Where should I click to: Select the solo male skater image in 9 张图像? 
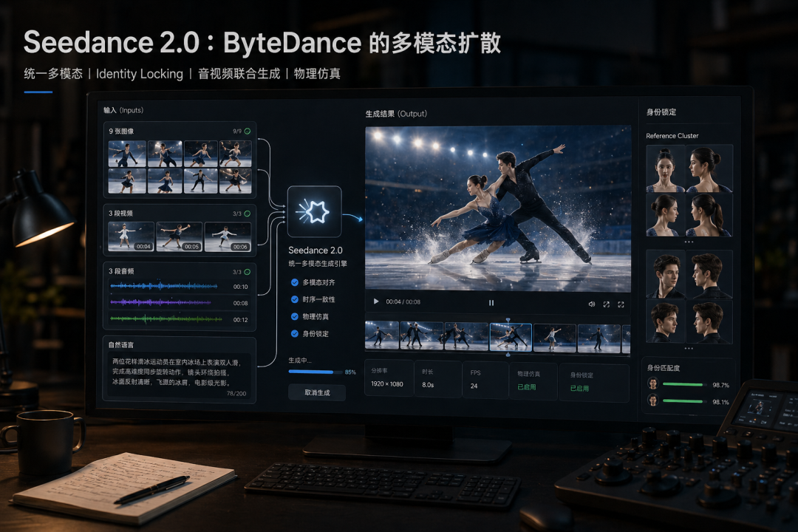point(200,181)
